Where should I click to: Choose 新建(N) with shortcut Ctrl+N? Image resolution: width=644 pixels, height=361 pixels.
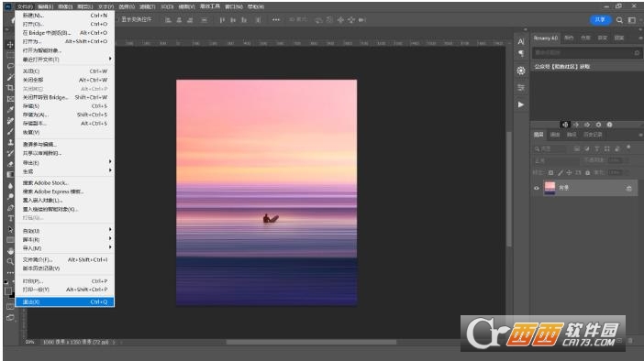[65, 16]
